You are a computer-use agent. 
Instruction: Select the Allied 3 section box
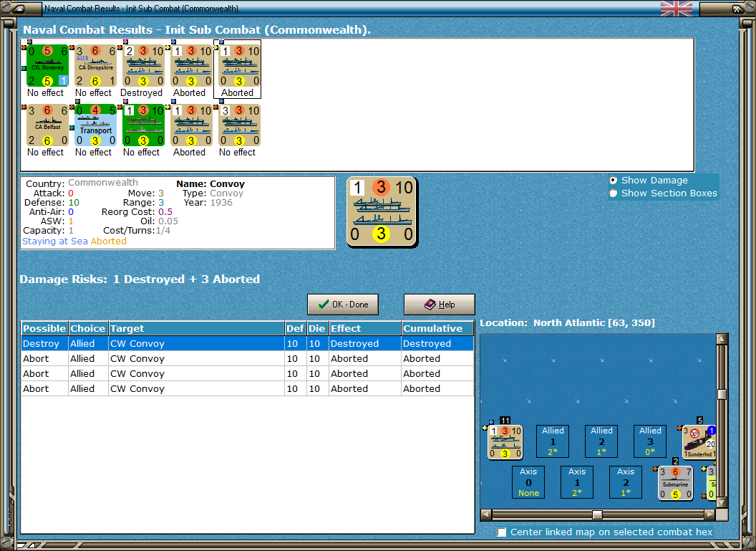click(650, 441)
